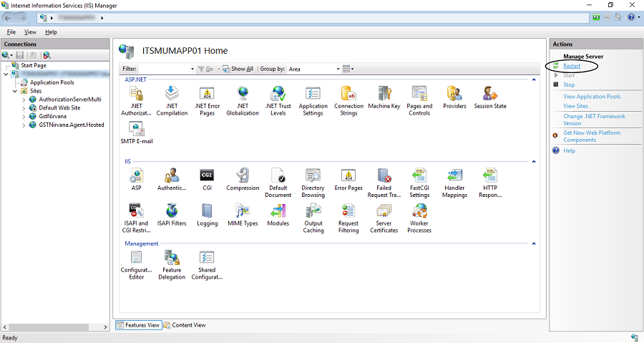The height and width of the screenshot is (343, 644).
Task: Click View Application Pools link
Action: 592,97
